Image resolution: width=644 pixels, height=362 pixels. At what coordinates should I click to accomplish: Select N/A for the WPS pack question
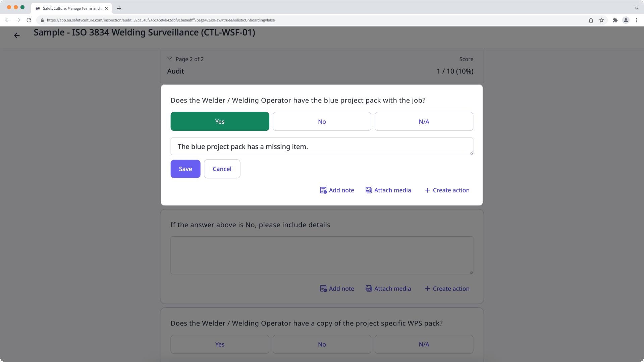[x=424, y=344]
